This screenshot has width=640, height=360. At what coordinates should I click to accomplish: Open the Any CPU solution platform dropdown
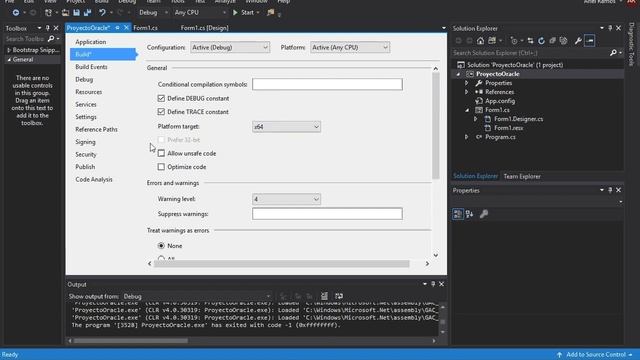click(x=200, y=13)
